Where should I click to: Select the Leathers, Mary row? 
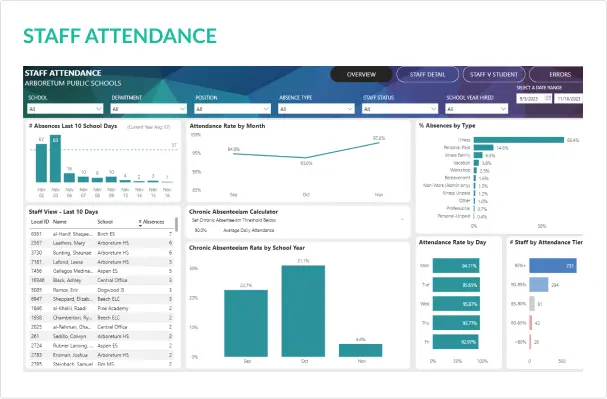click(x=101, y=243)
